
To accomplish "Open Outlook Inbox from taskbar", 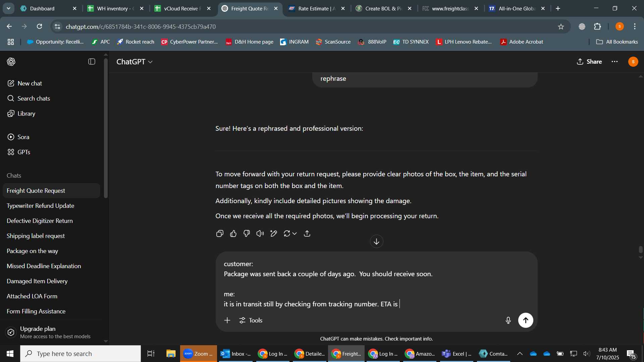I will tap(235, 354).
